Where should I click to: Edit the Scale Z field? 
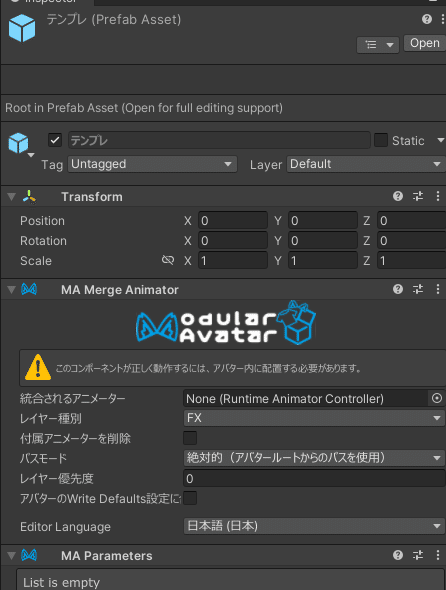pyautogui.click(x=411, y=260)
